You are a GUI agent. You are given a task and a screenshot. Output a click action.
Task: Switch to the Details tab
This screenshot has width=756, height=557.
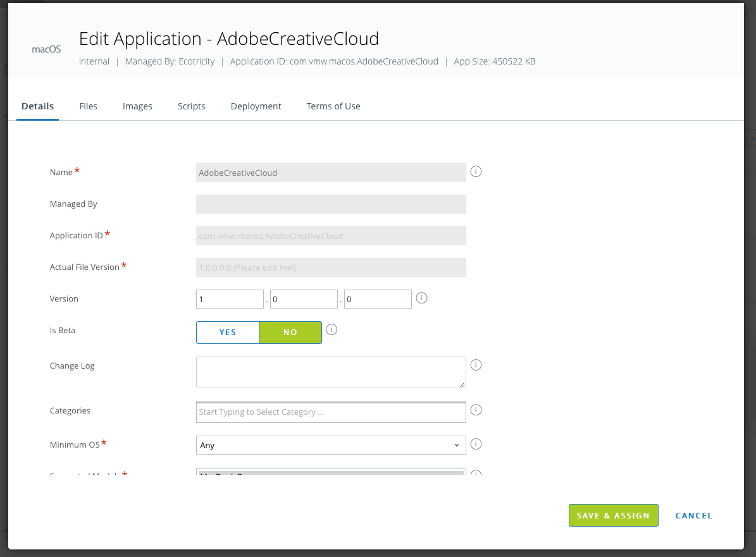tap(37, 106)
